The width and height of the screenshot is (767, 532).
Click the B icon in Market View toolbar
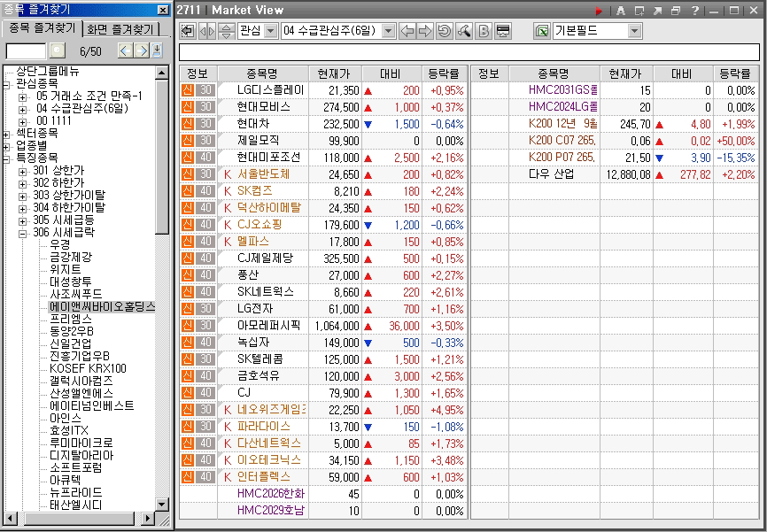(484, 31)
